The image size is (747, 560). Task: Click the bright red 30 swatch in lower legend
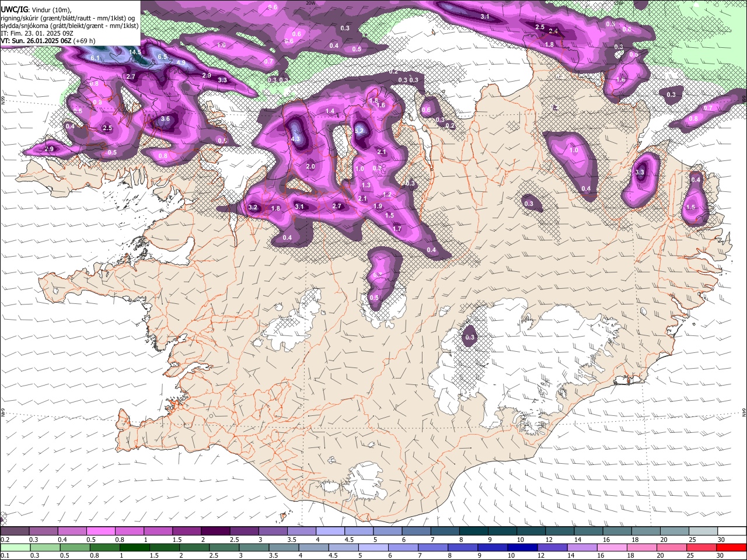tap(731, 548)
